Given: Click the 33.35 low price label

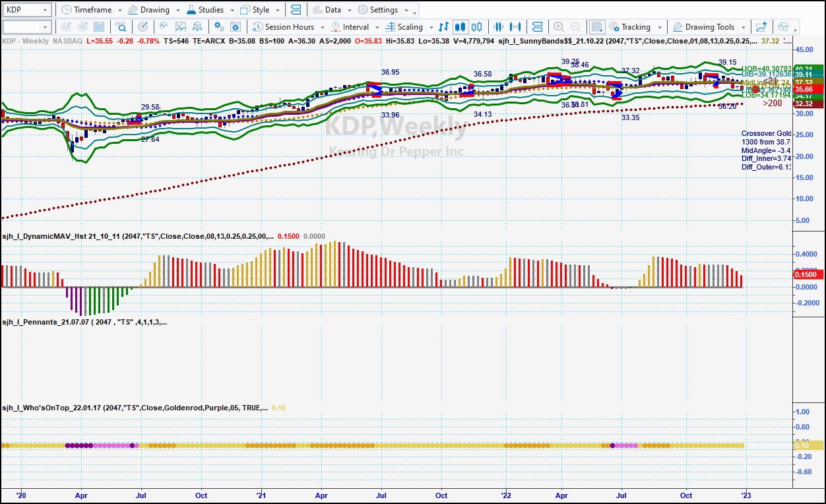Looking at the screenshot, I should coord(630,117).
